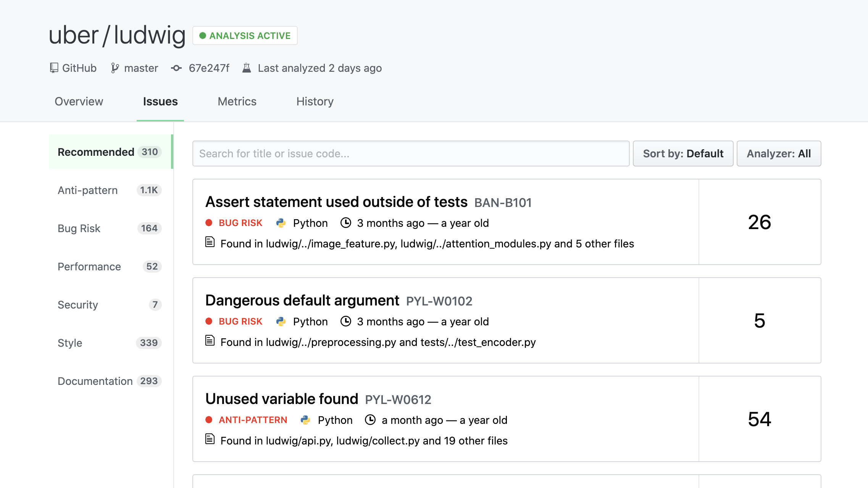The width and height of the screenshot is (868, 488).
Task: Switch to the Metrics tab
Action: [x=237, y=102]
